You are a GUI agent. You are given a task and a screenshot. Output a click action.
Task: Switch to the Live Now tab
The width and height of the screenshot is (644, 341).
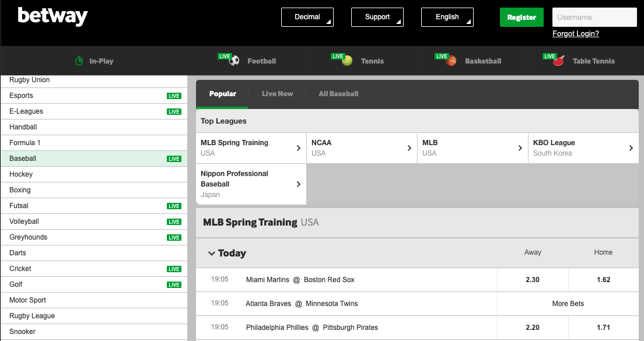[x=277, y=94]
